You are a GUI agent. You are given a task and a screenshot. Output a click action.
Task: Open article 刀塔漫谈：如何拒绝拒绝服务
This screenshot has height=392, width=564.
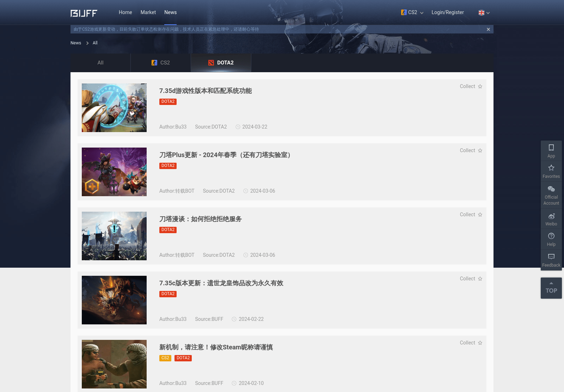[x=201, y=219]
